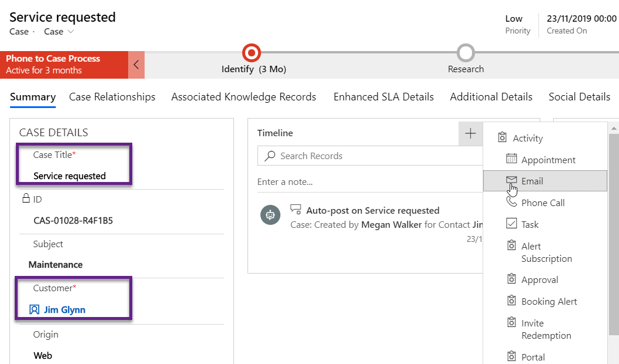
Task: Open the Enhanced SLA Details tab
Action: tap(383, 97)
